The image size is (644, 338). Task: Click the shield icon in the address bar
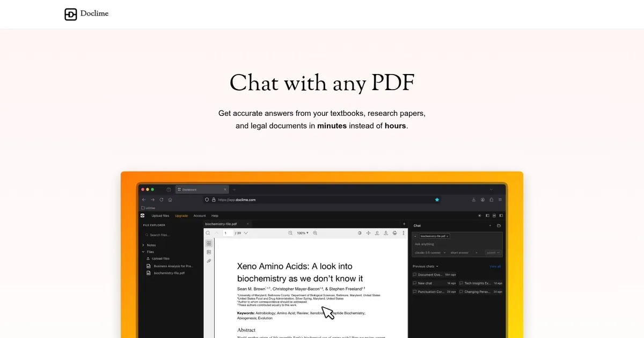click(x=207, y=200)
